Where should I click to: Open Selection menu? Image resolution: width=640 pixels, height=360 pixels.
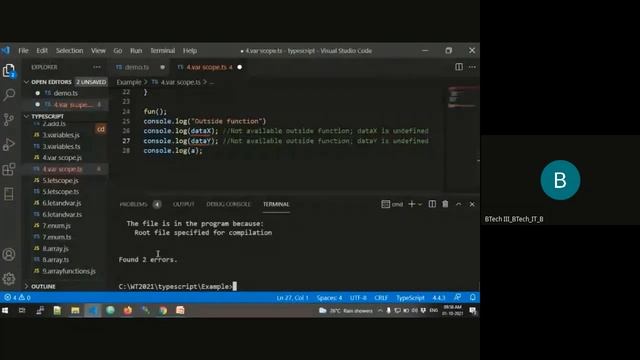69,51
